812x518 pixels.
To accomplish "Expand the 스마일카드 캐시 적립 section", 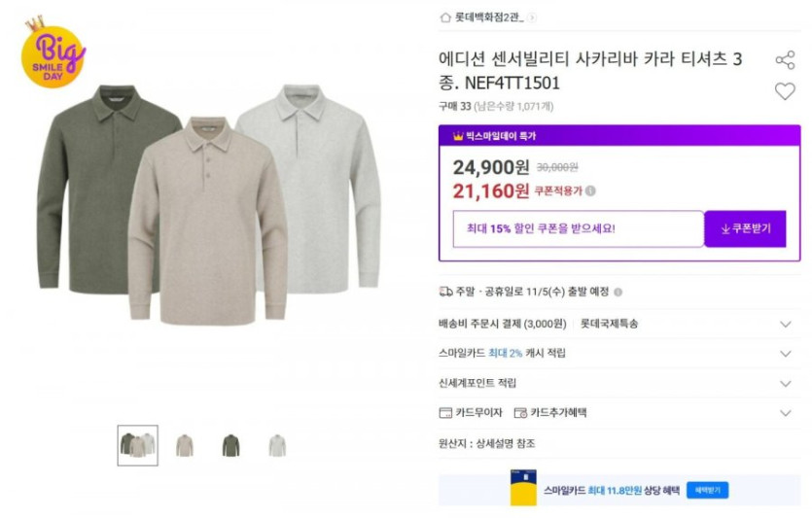I will tap(785, 354).
